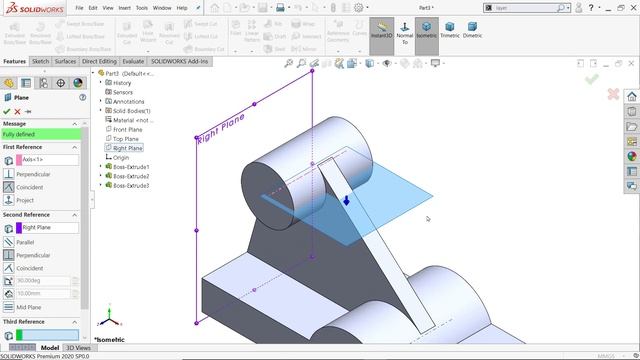Switch to the Evaluate tab
The width and height of the screenshot is (640, 360).
tap(133, 62)
